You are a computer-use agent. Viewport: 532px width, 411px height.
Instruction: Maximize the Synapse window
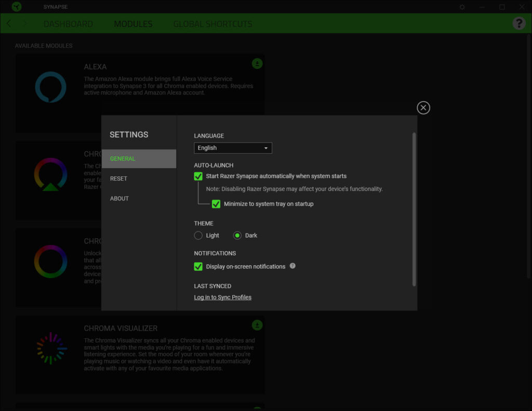pyautogui.click(x=502, y=7)
